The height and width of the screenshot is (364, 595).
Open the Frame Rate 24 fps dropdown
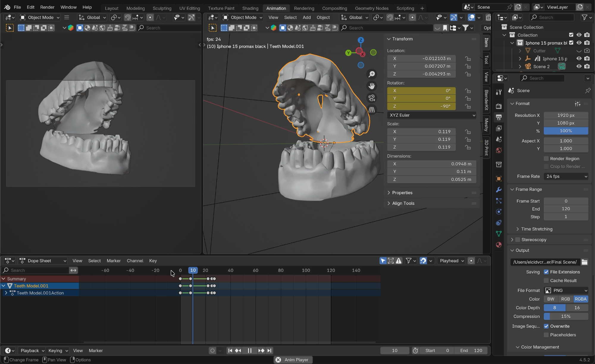(x=566, y=176)
